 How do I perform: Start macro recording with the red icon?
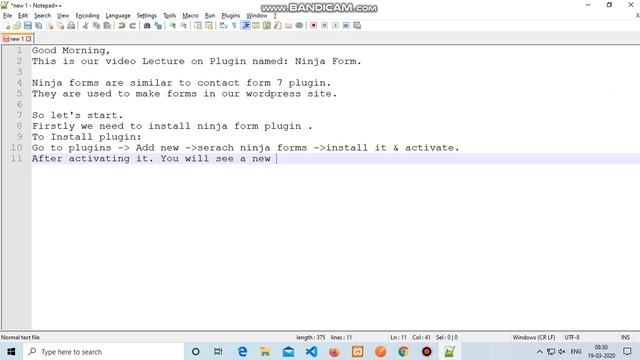point(313,26)
